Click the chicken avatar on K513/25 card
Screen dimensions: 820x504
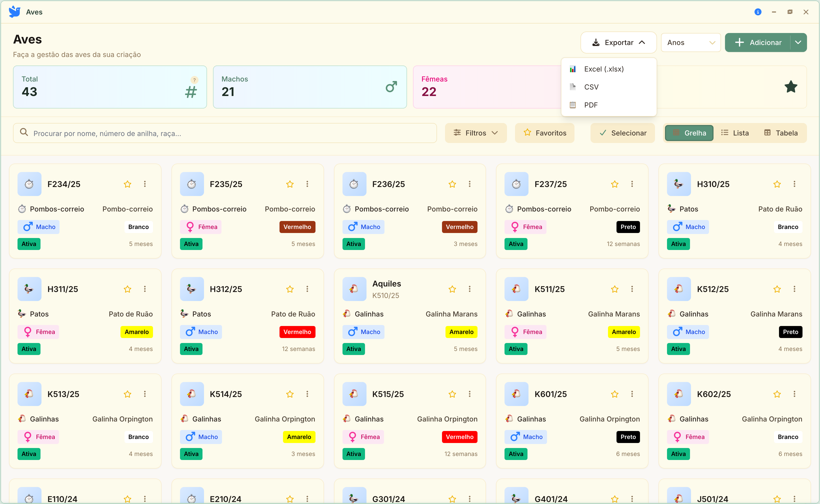[x=29, y=394]
